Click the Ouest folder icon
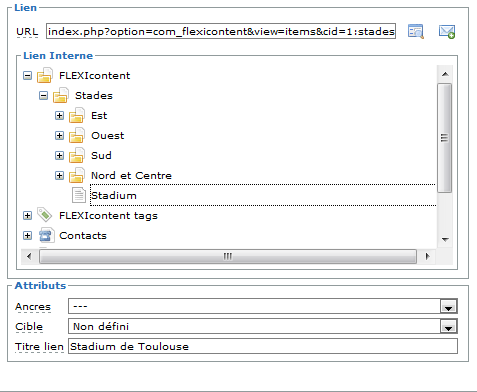477x392 pixels. point(76,135)
